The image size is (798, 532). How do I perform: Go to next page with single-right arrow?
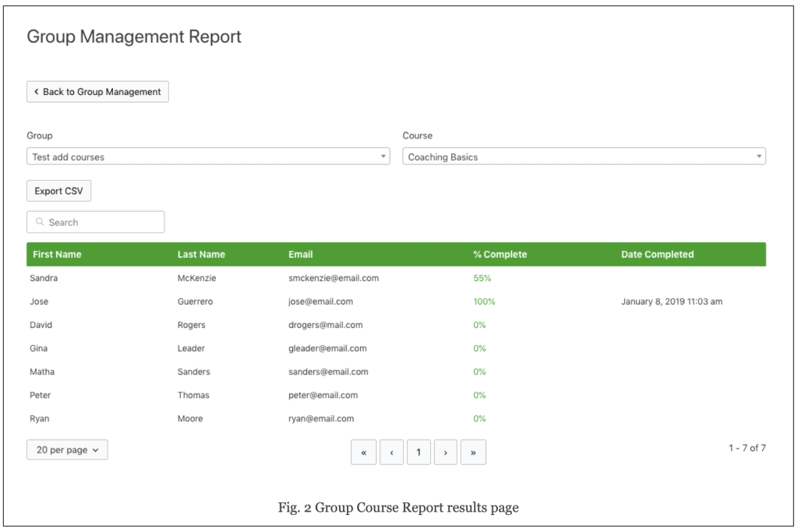point(445,452)
